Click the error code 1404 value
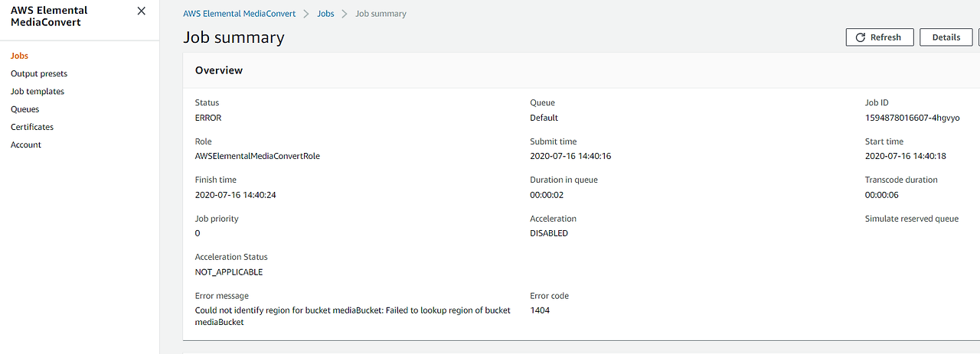 tap(540, 310)
